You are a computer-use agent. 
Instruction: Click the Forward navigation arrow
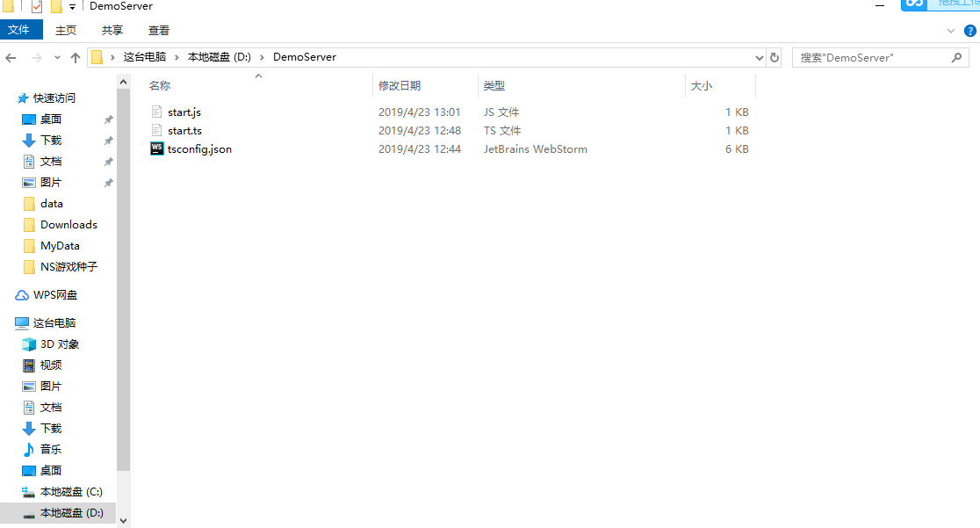pos(37,58)
